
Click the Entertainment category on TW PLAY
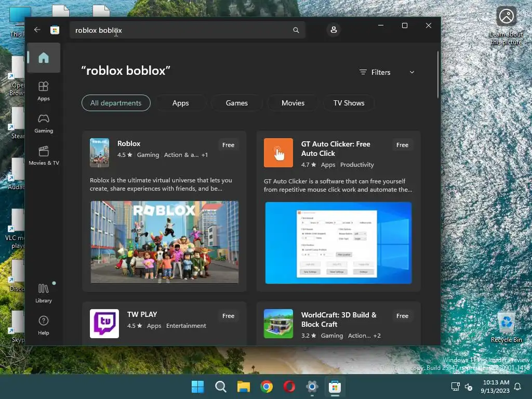186,326
